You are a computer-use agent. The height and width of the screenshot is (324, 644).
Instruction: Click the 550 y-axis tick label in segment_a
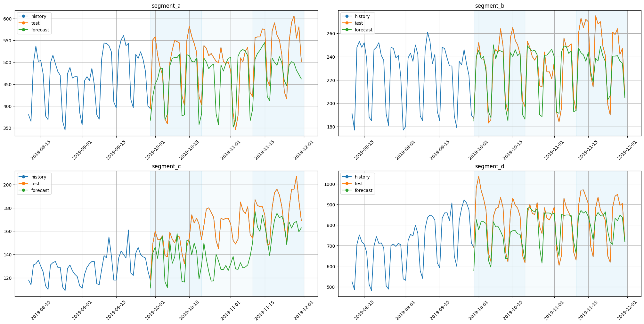pyautogui.click(x=8, y=41)
